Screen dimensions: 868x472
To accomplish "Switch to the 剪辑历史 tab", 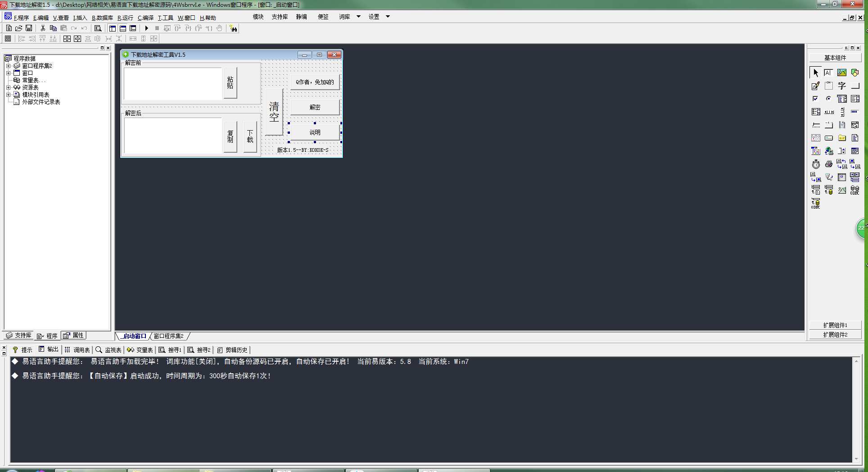I will 232,349.
